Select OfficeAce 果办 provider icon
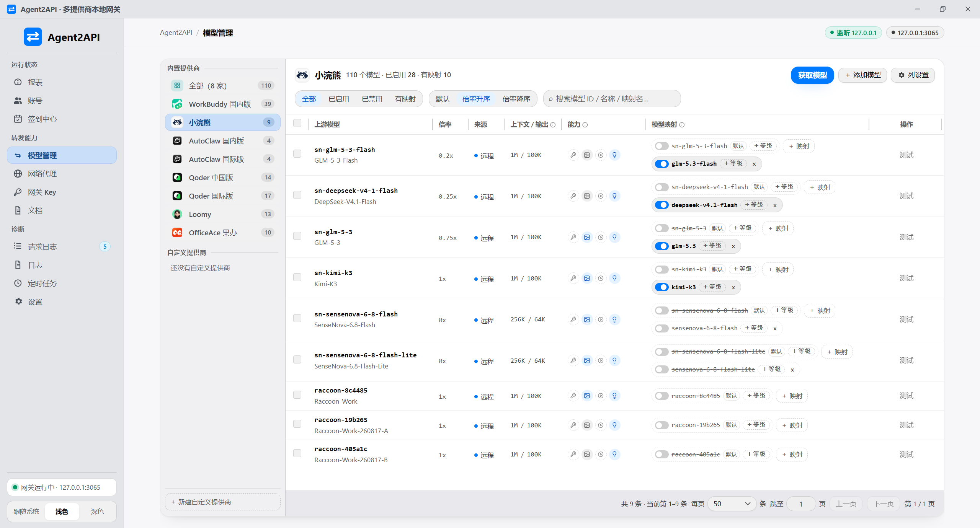This screenshot has width=980, height=528. click(x=177, y=233)
